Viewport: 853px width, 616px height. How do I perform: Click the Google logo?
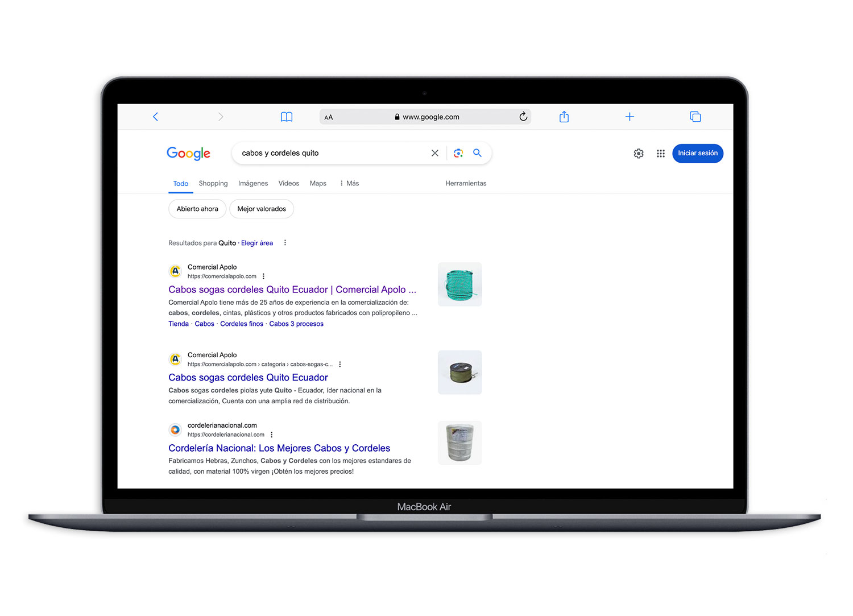pyautogui.click(x=188, y=153)
